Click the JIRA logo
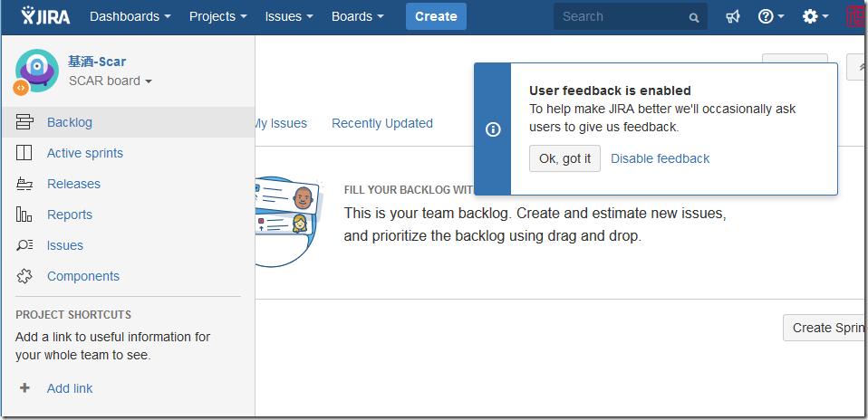 (46, 16)
